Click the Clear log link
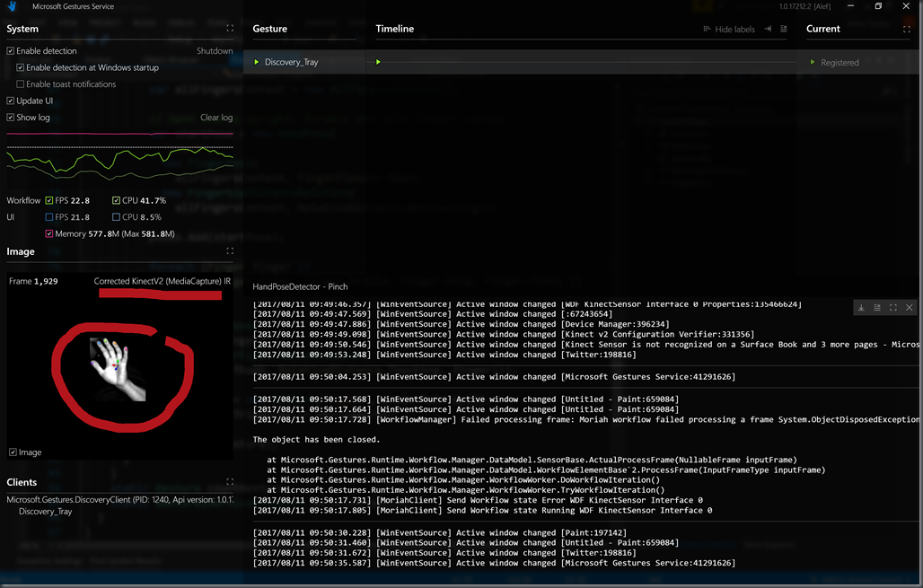The width and height of the screenshot is (923, 588). tap(216, 117)
